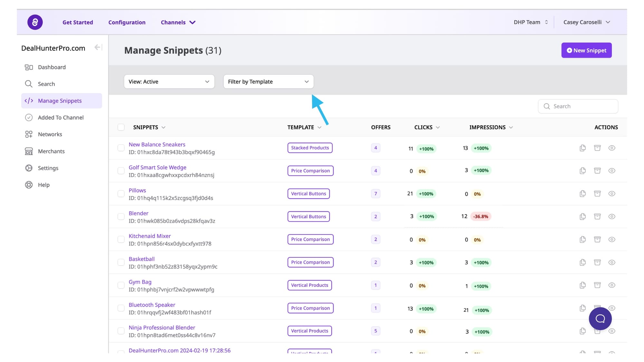This screenshot has width=644, height=362.
Task: Tick the checkbox for Basketball snippet
Action: pyautogui.click(x=121, y=263)
